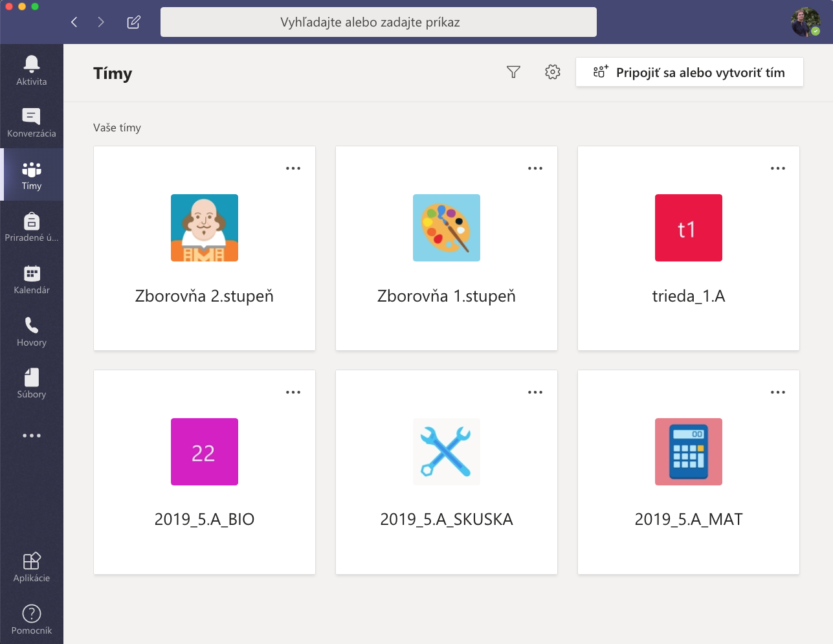Open the Aktivita notifications bell
Image resolution: width=833 pixels, height=644 pixels.
31,70
